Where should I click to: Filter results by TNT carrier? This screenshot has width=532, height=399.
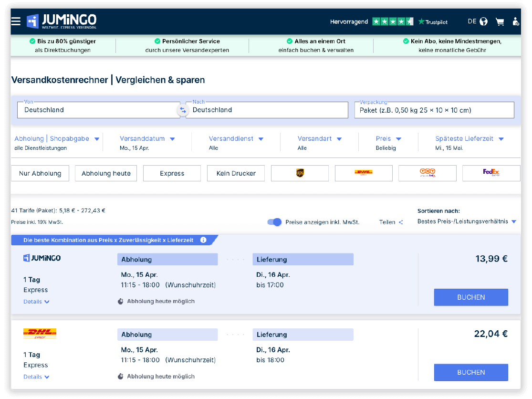tap(427, 173)
